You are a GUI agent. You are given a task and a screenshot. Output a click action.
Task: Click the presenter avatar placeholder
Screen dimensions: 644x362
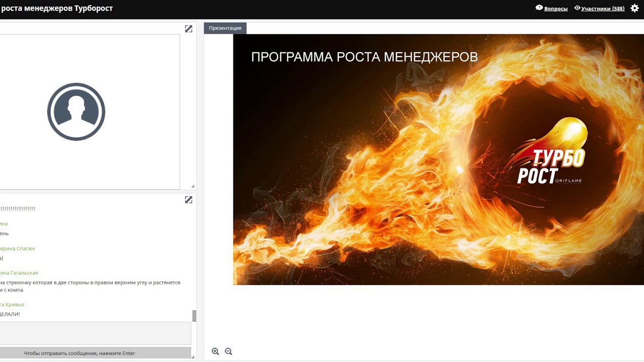click(76, 112)
